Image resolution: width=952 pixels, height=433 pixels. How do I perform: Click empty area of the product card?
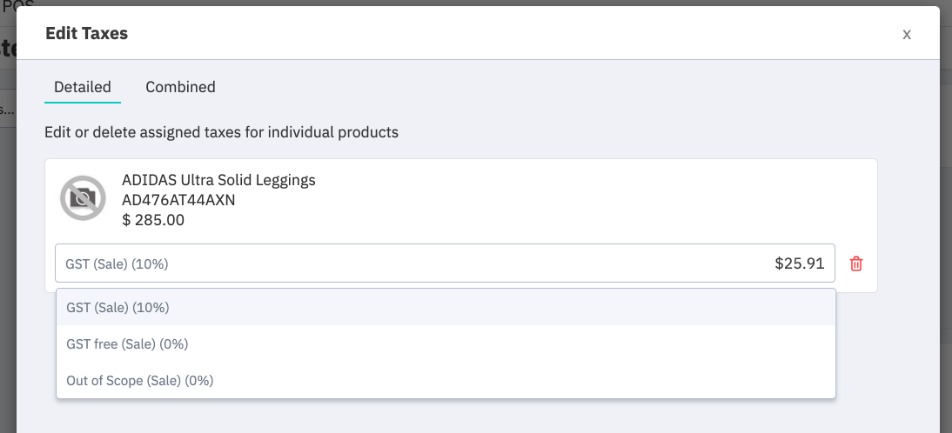coord(577,200)
